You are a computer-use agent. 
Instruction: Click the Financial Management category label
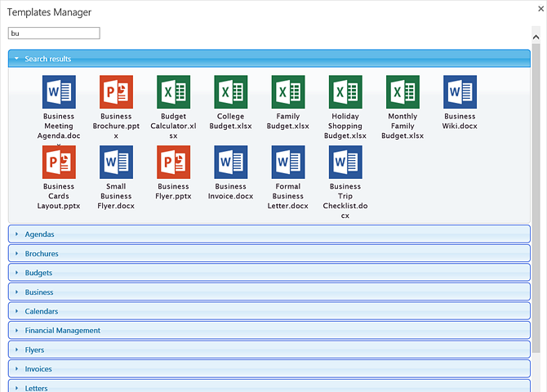tap(62, 331)
